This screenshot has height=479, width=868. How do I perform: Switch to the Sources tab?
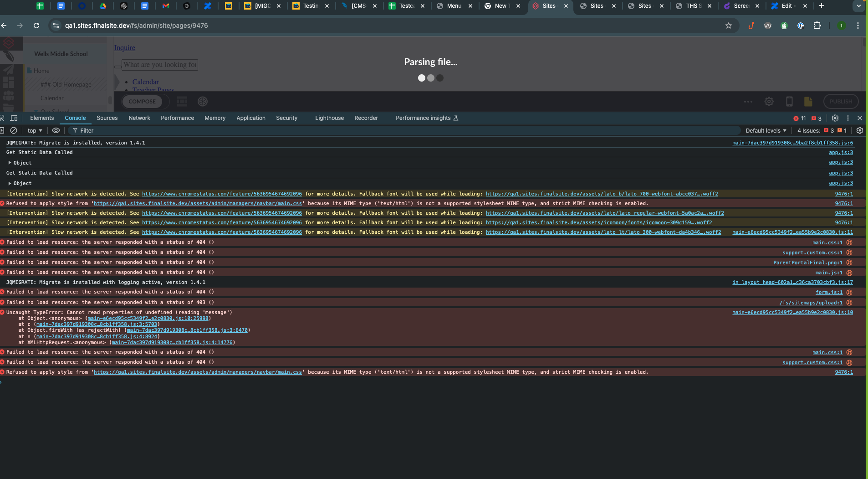coord(107,118)
